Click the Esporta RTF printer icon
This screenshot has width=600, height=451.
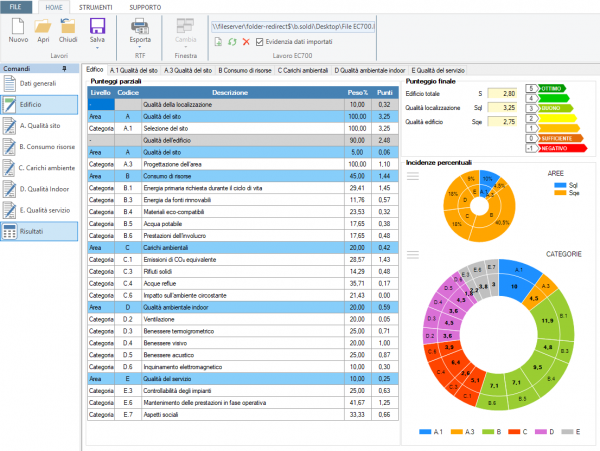pos(140,27)
